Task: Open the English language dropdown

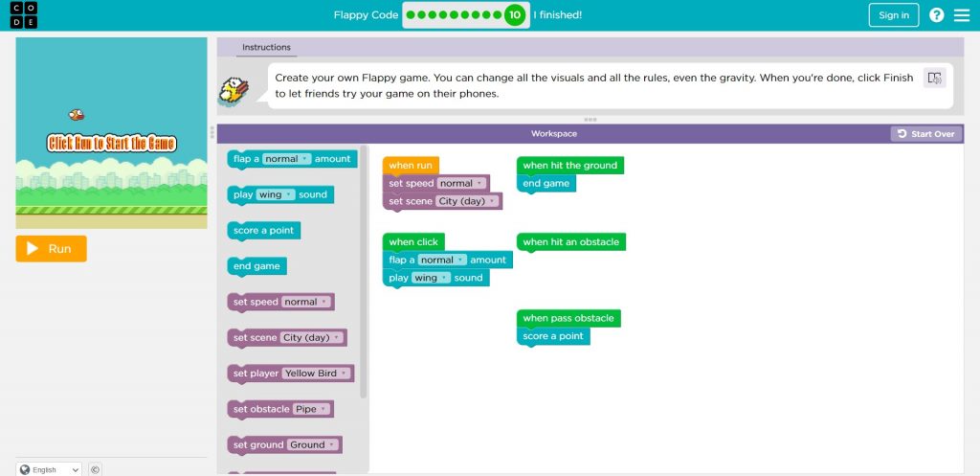Action: 49,469
